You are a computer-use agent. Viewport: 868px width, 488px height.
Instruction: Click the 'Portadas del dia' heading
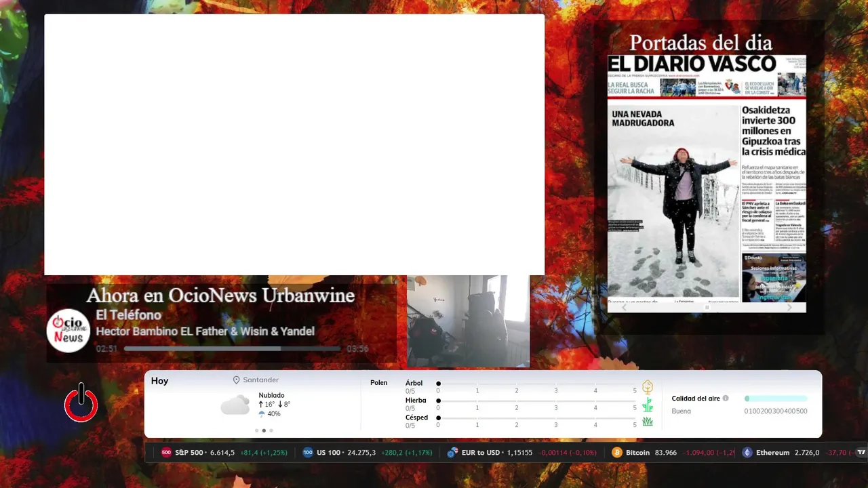tap(701, 43)
